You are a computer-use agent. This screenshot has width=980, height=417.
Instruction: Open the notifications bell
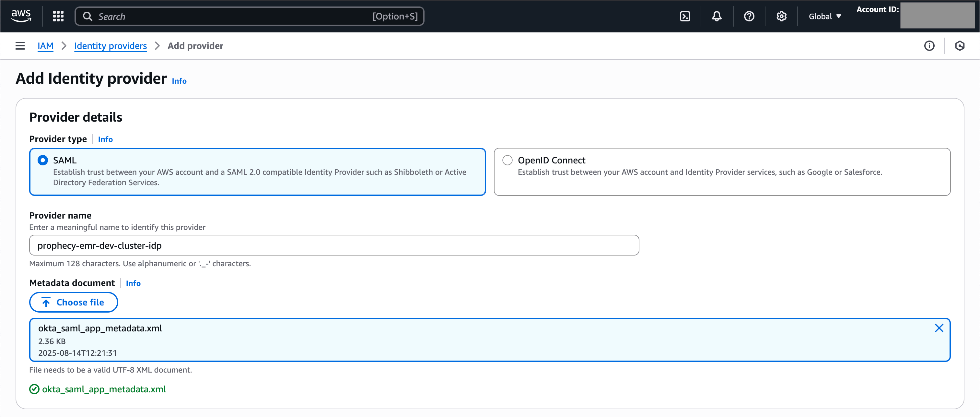[x=717, y=16]
